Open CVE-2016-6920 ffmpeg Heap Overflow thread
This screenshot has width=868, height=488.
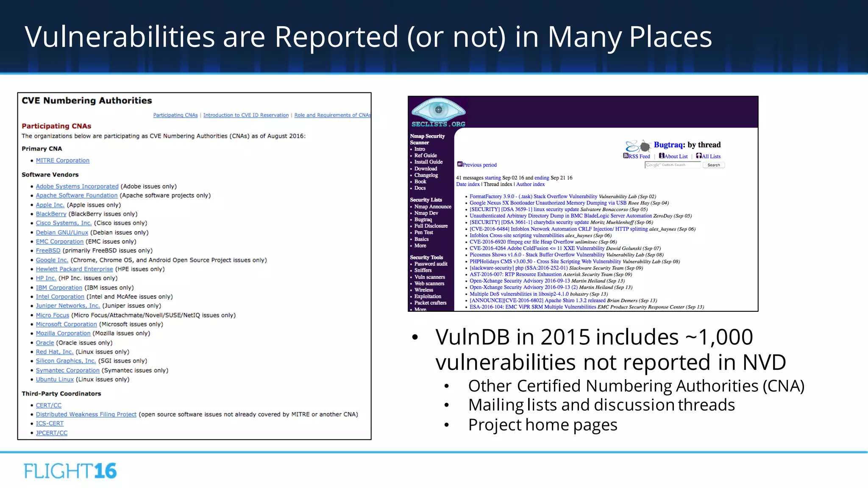pos(521,242)
